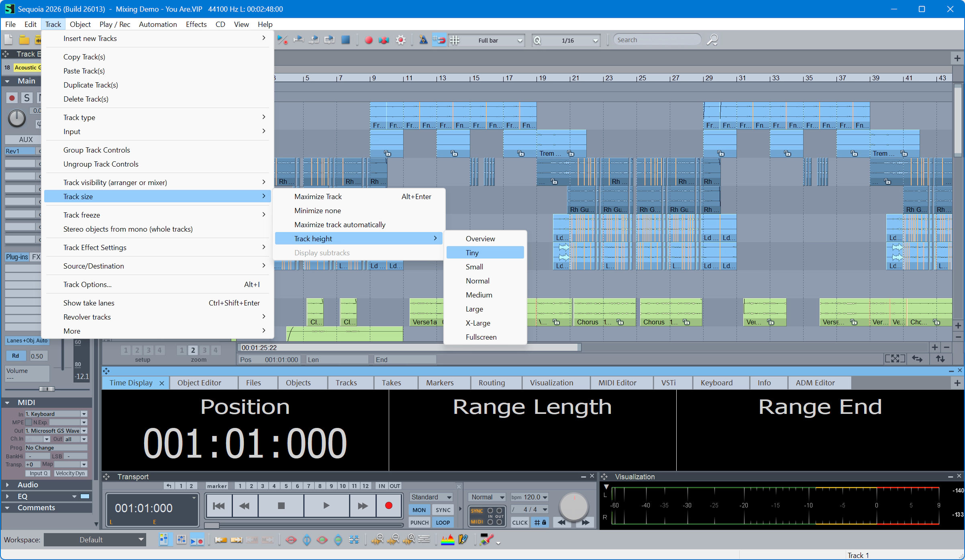Click the open folder toolbar icon

[x=24, y=40]
